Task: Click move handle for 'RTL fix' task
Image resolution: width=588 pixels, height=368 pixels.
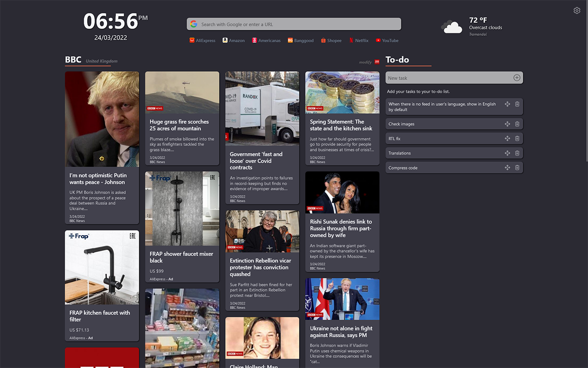Action: pyautogui.click(x=507, y=138)
